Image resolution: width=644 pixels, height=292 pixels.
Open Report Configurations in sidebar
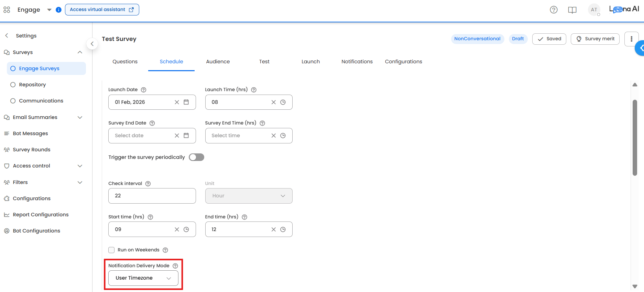coord(41,215)
